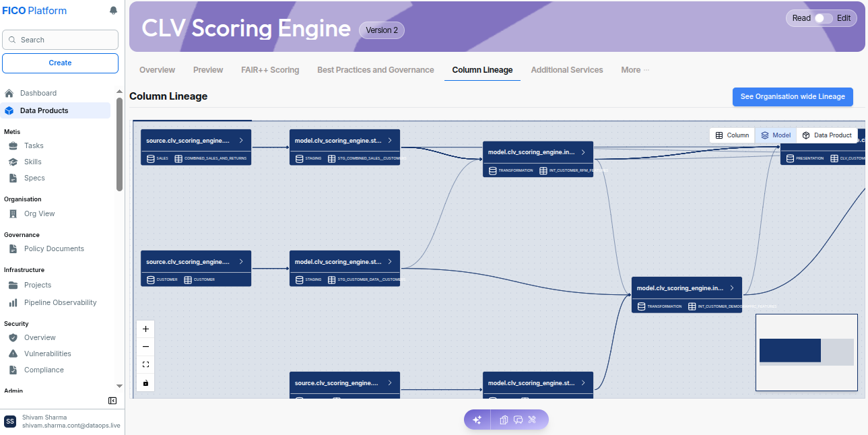Open tools wrench icon in floating toolbar
This screenshot has width=868, height=435.
pyautogui.click(x=532, y=420)
